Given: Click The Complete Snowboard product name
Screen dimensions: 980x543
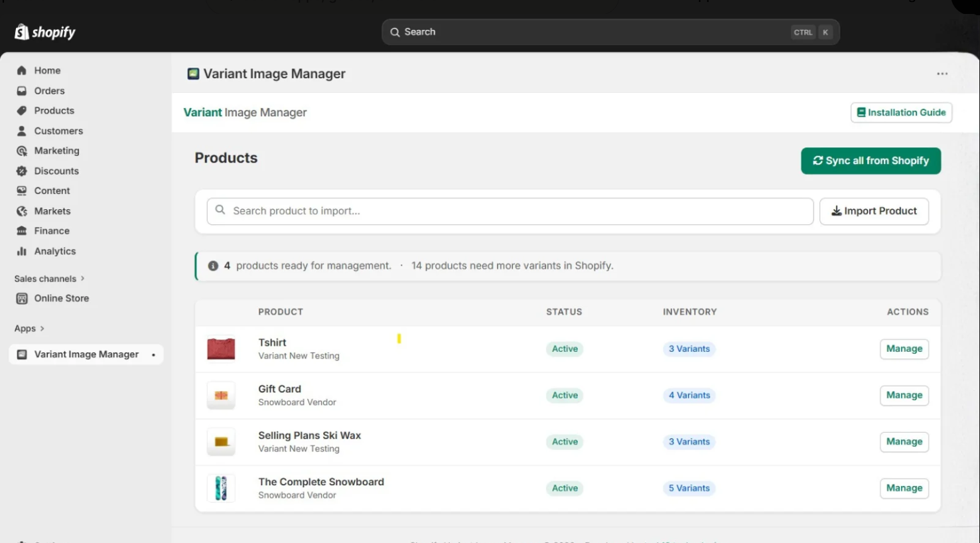Looking at the screenshot, I should click(x=321, y=482).
